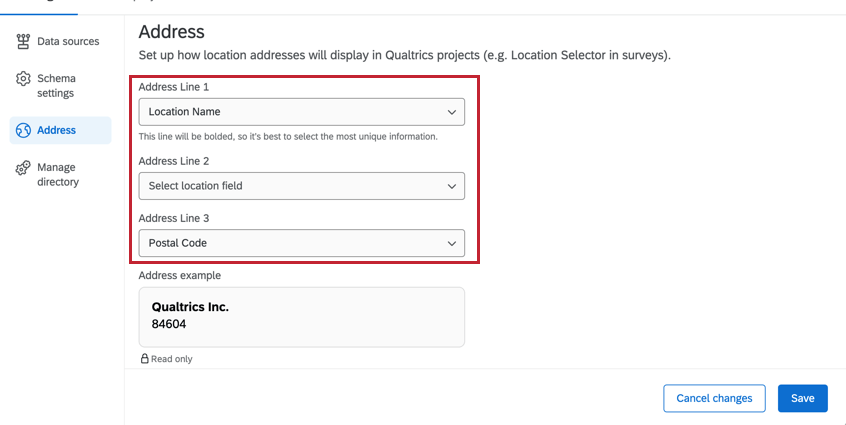Click the Address Line 3 chevron arrow
This screenshot has height=425, width=846.
tap(452, 243)
